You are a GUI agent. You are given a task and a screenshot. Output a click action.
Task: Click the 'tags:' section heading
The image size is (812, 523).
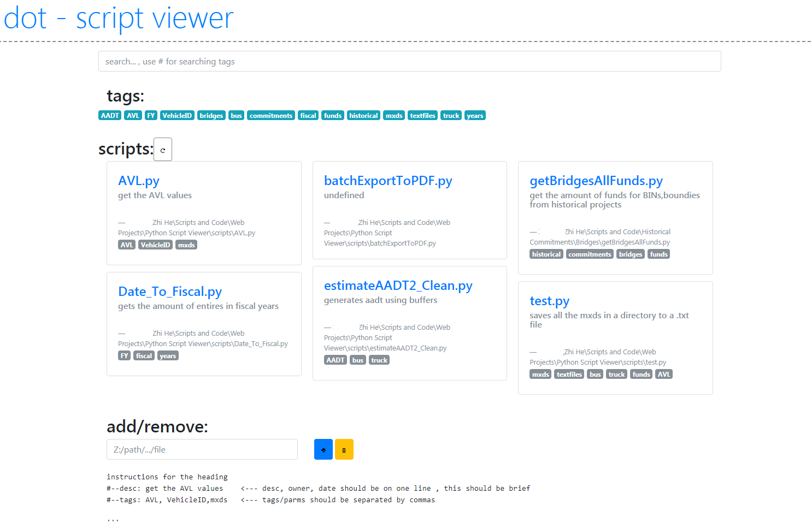126,96
